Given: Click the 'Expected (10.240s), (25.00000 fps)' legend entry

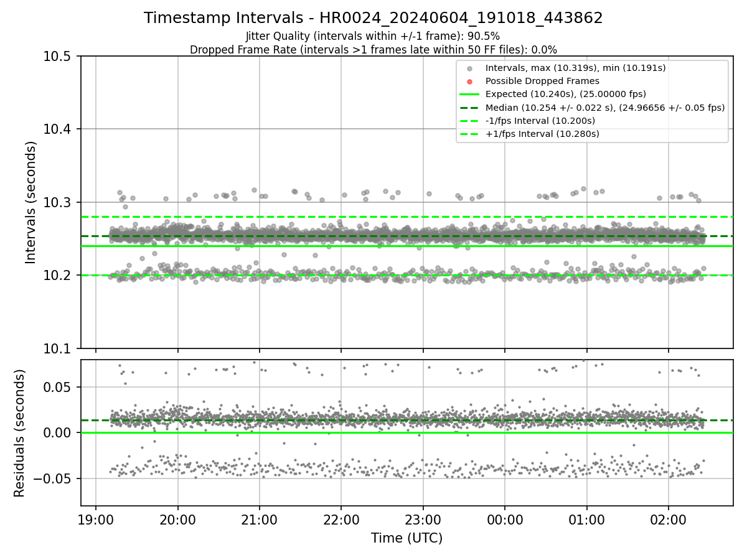Looking at the screenshot, I should point(566,94).
